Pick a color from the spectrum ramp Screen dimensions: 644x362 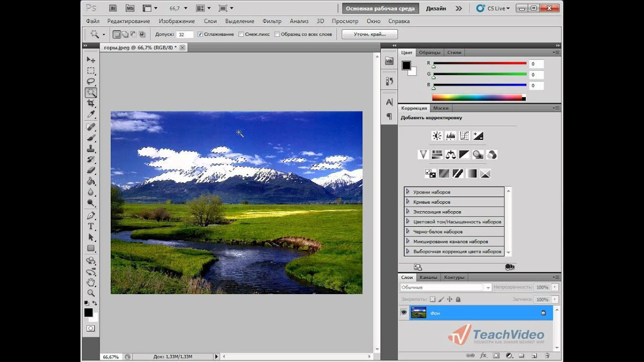(x=478, y=98)
